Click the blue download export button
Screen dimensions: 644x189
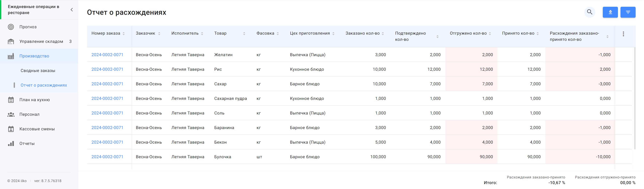click(610, 12)
